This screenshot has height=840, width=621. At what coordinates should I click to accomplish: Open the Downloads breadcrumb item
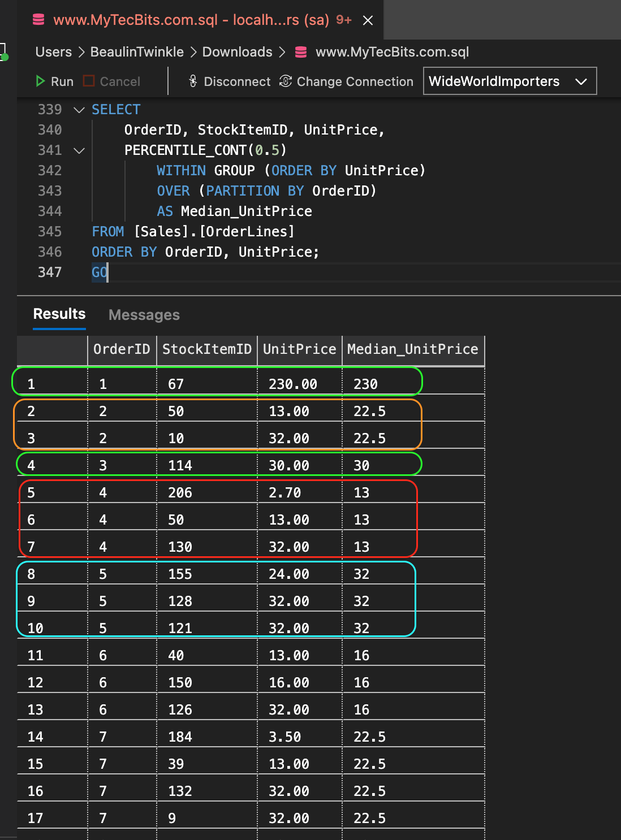tap(237, 51)
